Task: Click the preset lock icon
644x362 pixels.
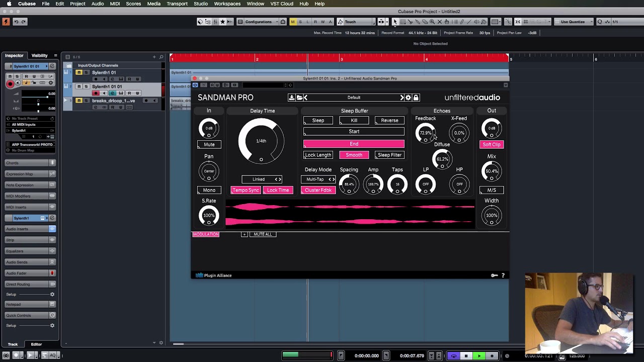Action: (416, 98)
